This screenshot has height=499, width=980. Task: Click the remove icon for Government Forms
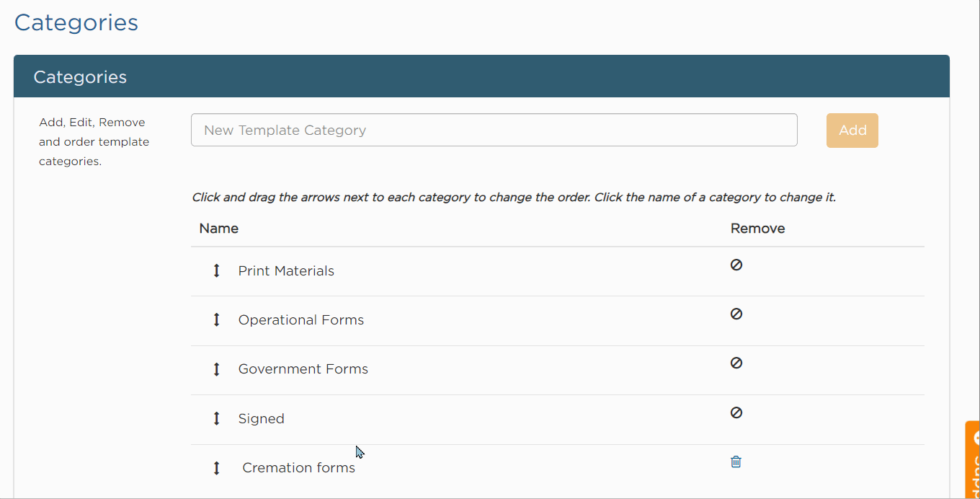(736, 363)
